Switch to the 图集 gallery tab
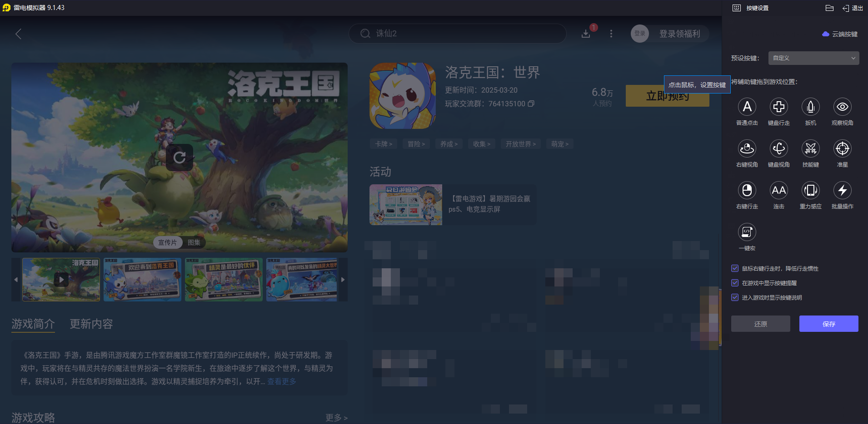 coord(195,242)
